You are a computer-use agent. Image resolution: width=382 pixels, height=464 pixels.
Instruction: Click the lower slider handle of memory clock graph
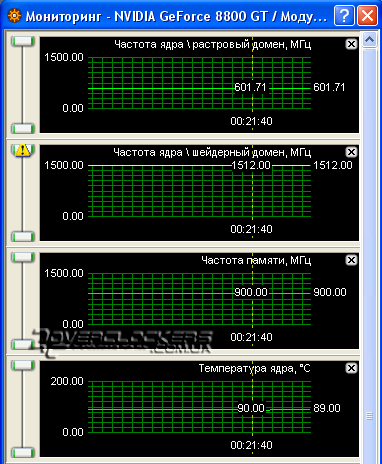pyautogui.click(x=23, y=344)
